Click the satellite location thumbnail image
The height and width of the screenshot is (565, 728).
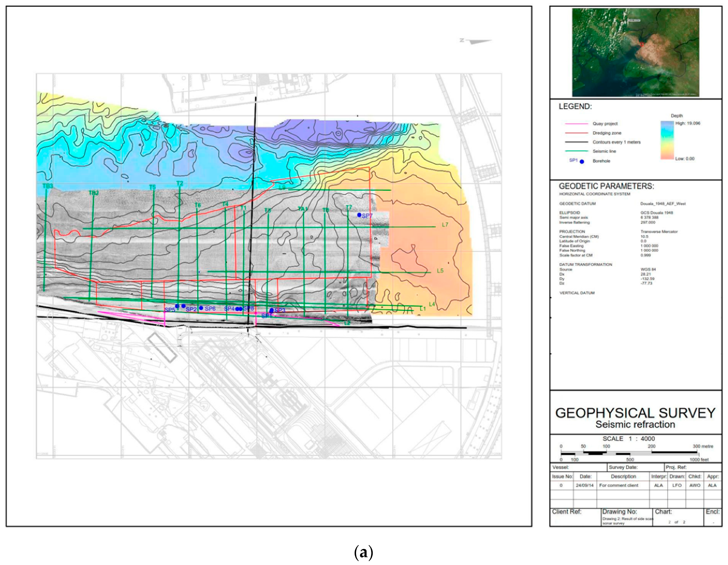point(635,53)
